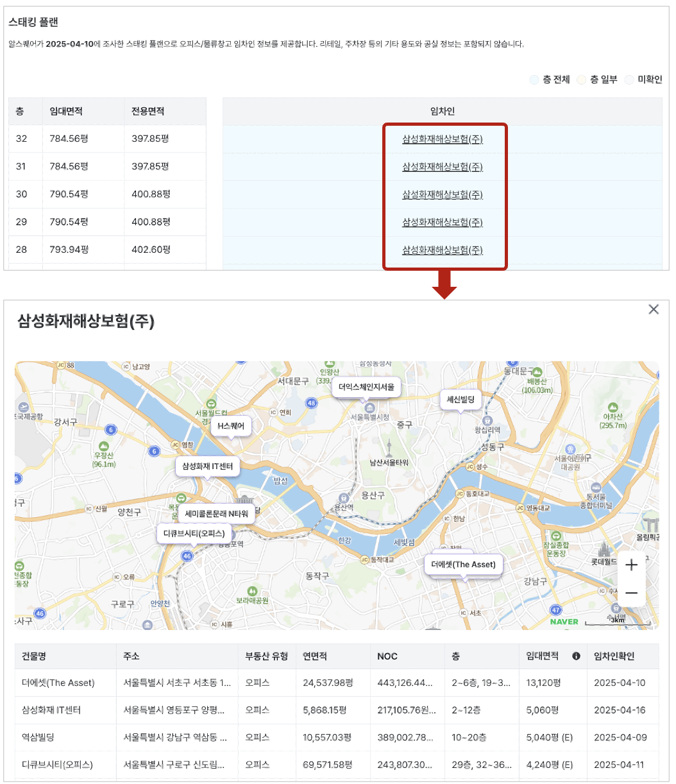The width and height of the screenshot is (676, 784).
Task: Zoom out on the Naver map
Action: pyautogui.click(x=631, y=593)
